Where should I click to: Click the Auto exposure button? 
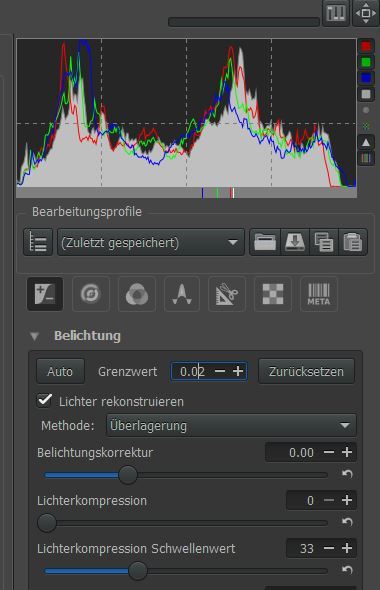click(x=60, y=371)
